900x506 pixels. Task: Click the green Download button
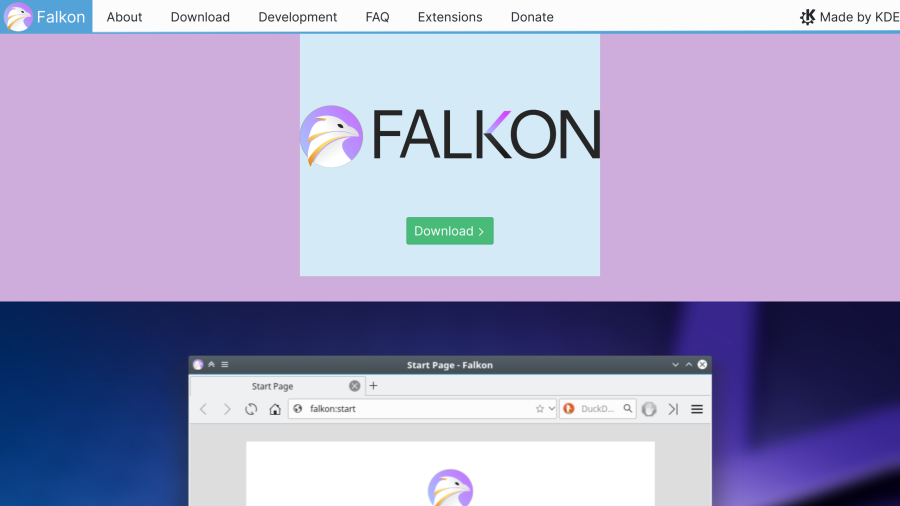click(x=449, y=231)
